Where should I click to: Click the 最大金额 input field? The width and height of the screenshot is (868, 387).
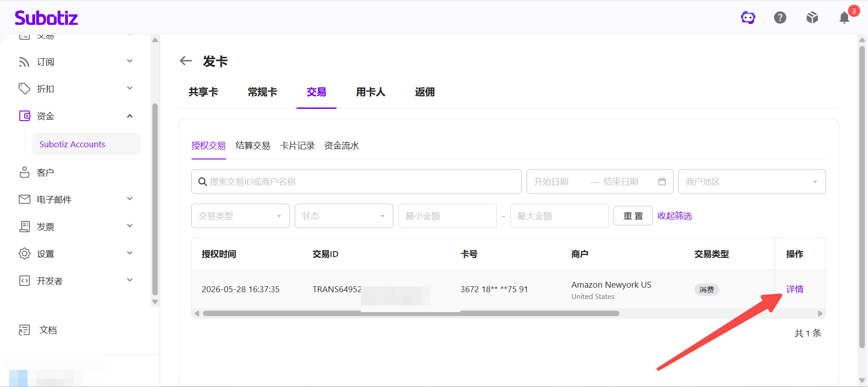(560, 216)
